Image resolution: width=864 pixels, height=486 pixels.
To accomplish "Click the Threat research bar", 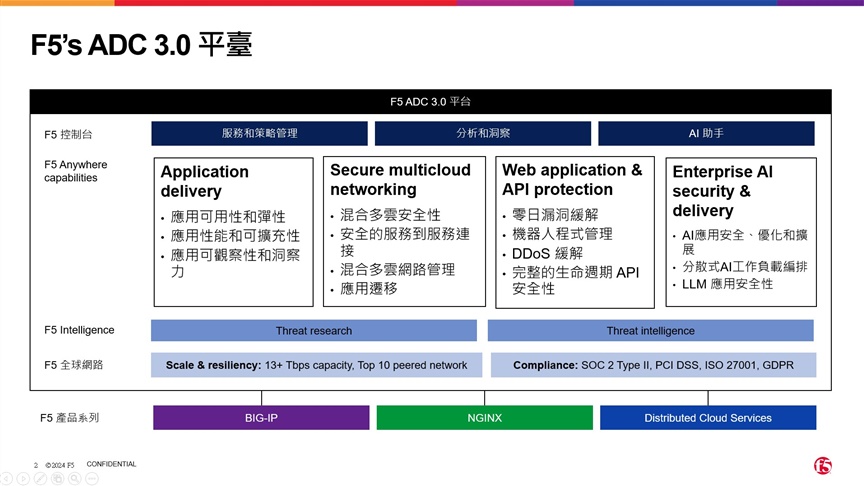I will [314, 331].
